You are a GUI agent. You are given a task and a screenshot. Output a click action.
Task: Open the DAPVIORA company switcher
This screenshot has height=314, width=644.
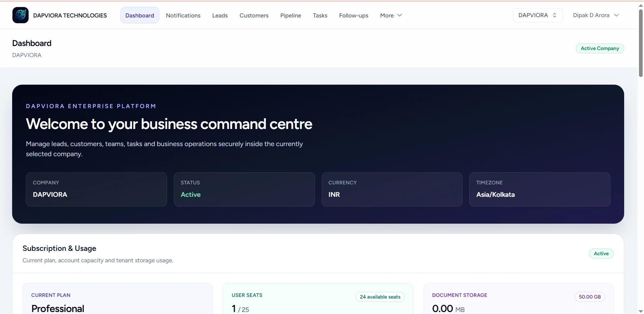click(537, 15)
